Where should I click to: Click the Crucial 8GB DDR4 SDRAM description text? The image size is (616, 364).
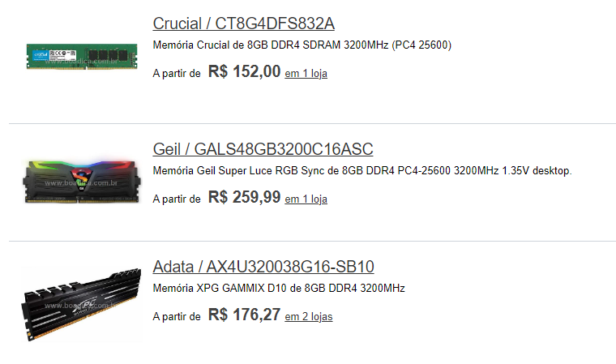[x=302, y=45]
